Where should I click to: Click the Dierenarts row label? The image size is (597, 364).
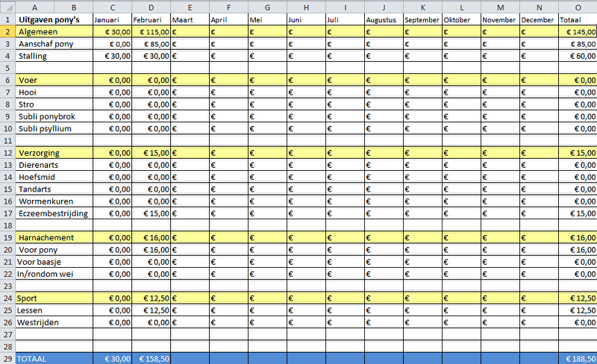[x=39, y=165]
